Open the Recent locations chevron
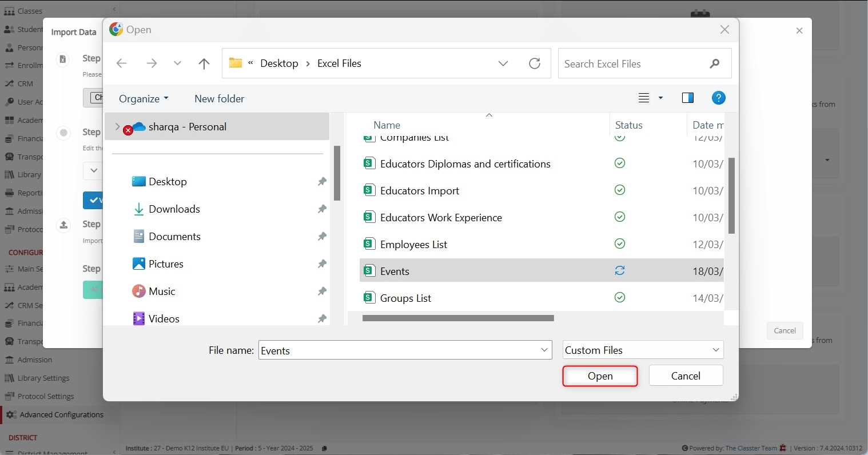Viewport: 868px width, 455px height. [x=177, y=63]
